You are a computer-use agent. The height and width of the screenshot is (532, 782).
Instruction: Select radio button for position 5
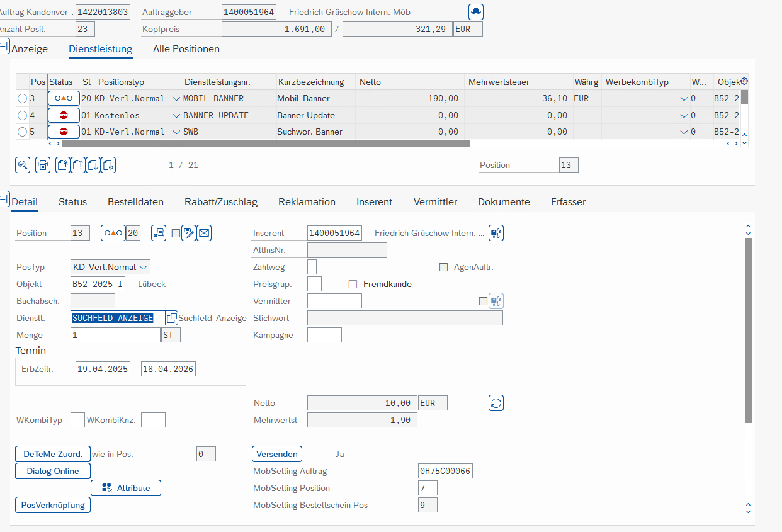click(23, 132)
